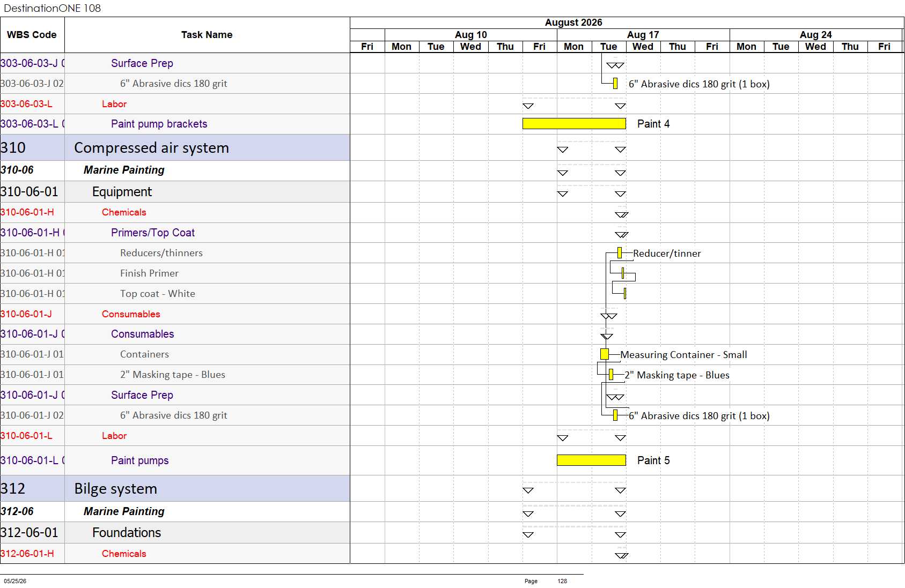Click the yellow Paint 5 task bar
905x588 pixels.
[591, 460]
